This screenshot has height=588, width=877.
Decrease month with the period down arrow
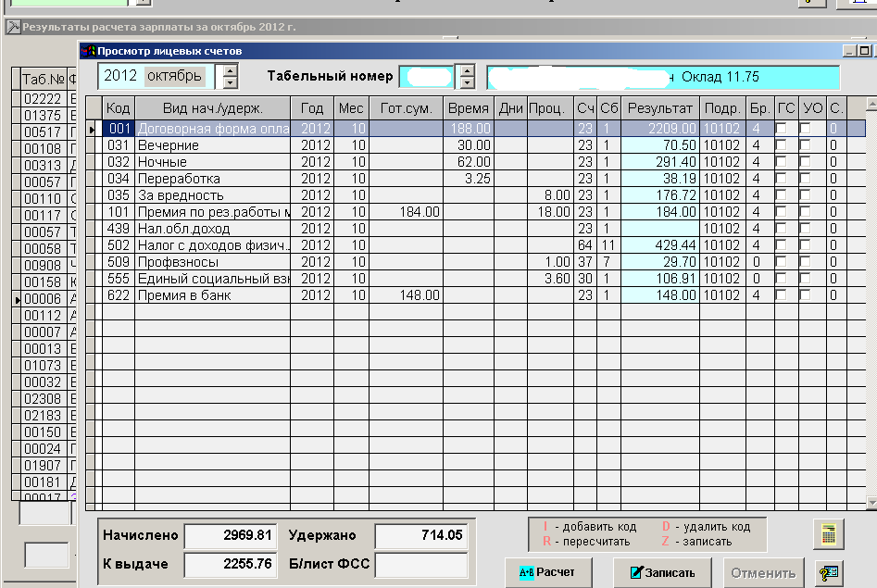coord(231,82)
